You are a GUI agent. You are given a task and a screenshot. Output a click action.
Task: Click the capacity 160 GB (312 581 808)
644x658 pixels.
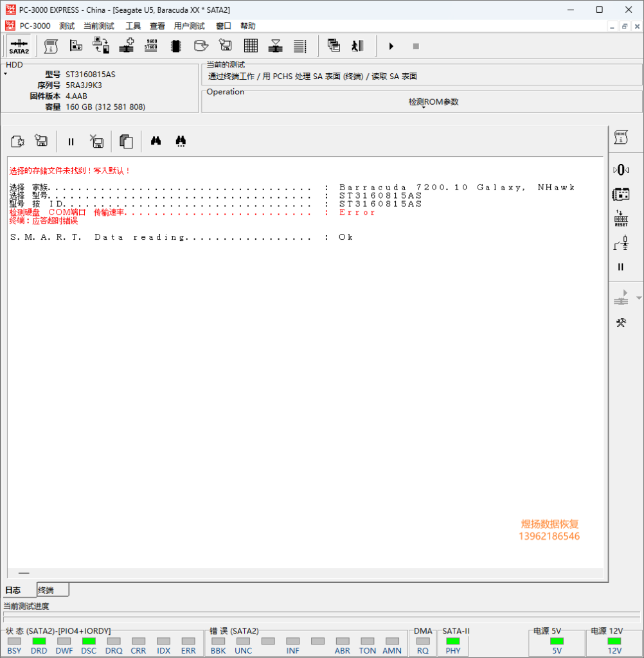pos(105,107)
